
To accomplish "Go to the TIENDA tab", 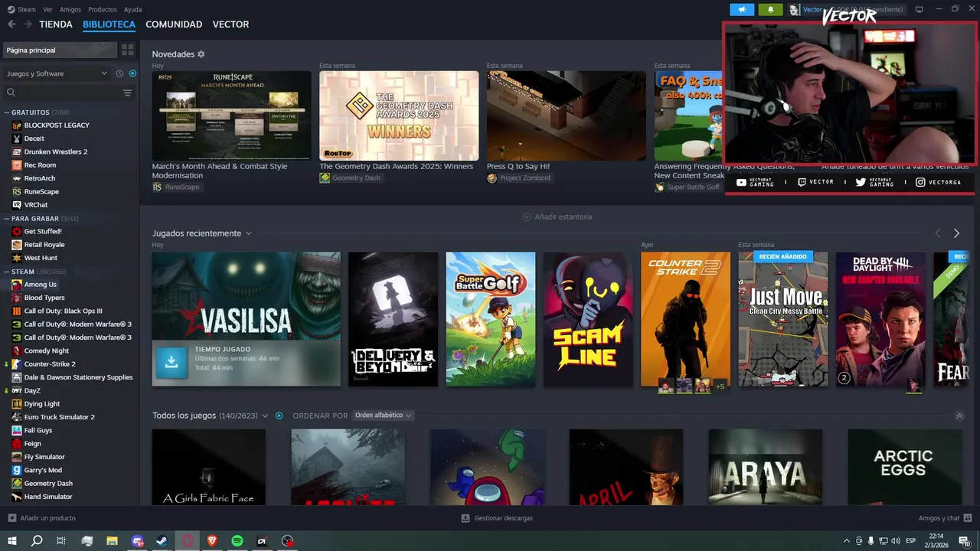I will point(56,24).
